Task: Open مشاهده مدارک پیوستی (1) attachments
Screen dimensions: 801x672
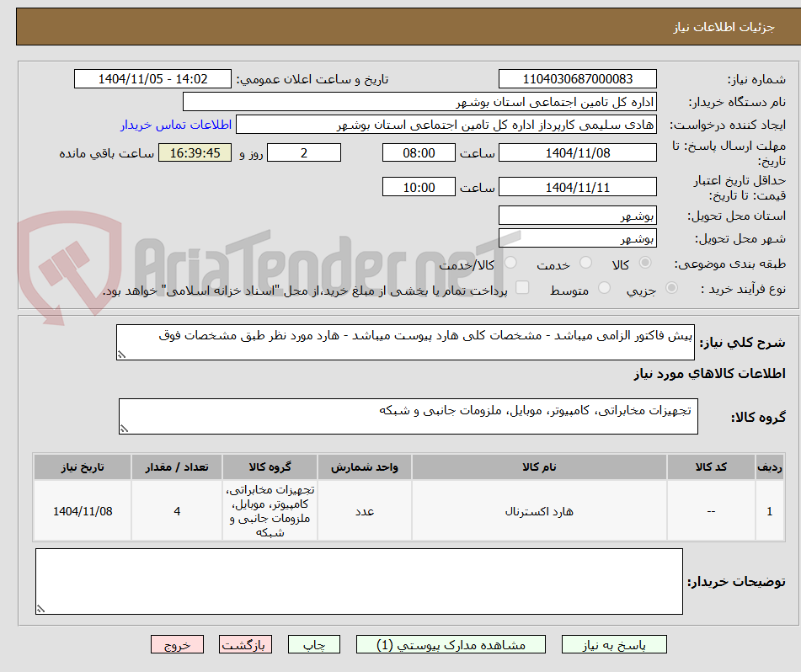Action: (451, 644)
